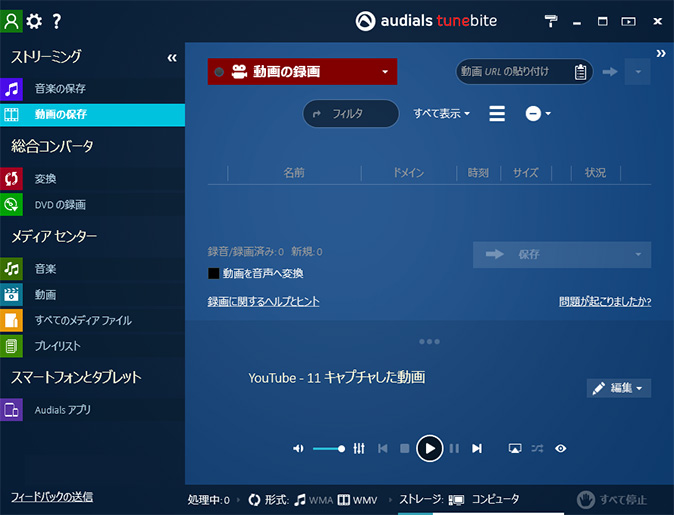
Task: Click the purple phone devices icon
Action: pyautogui.click(x=11, y=410)
